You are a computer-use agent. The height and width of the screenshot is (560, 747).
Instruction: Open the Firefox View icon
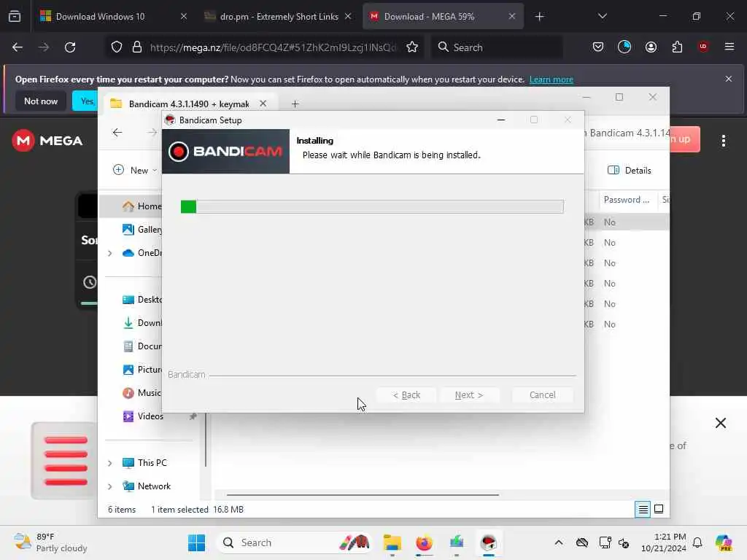click(15, 17)
